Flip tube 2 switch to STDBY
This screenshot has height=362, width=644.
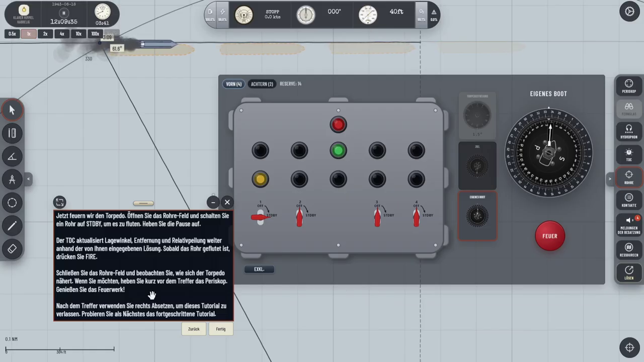click(299, 217)
